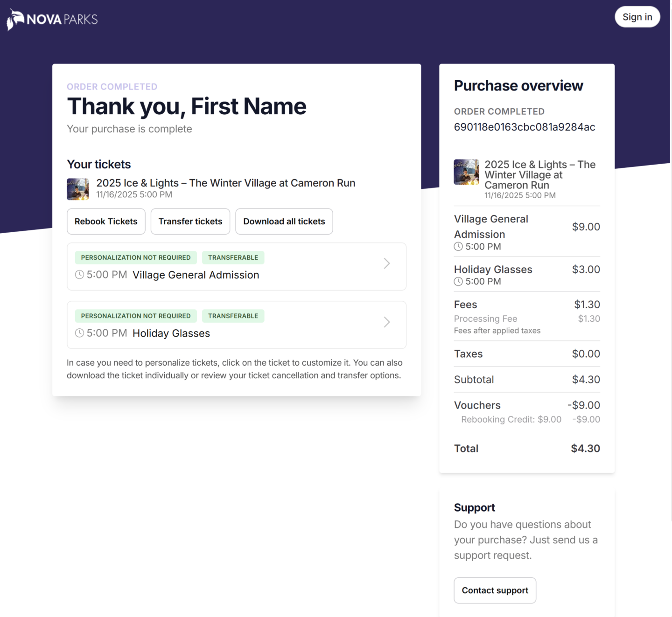Click the event thumbnail under Your tickets
This screenshot has height=617, width=672.
[x=77, y=189]
